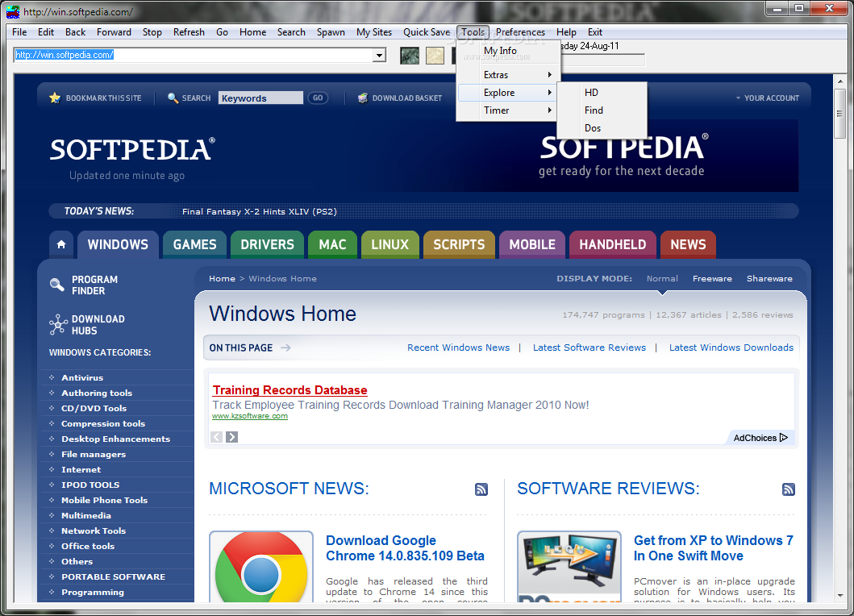The width and height of the screenshot is (854, 616).
Task: Click the ad previous arrow button
Action: [216, 437]
